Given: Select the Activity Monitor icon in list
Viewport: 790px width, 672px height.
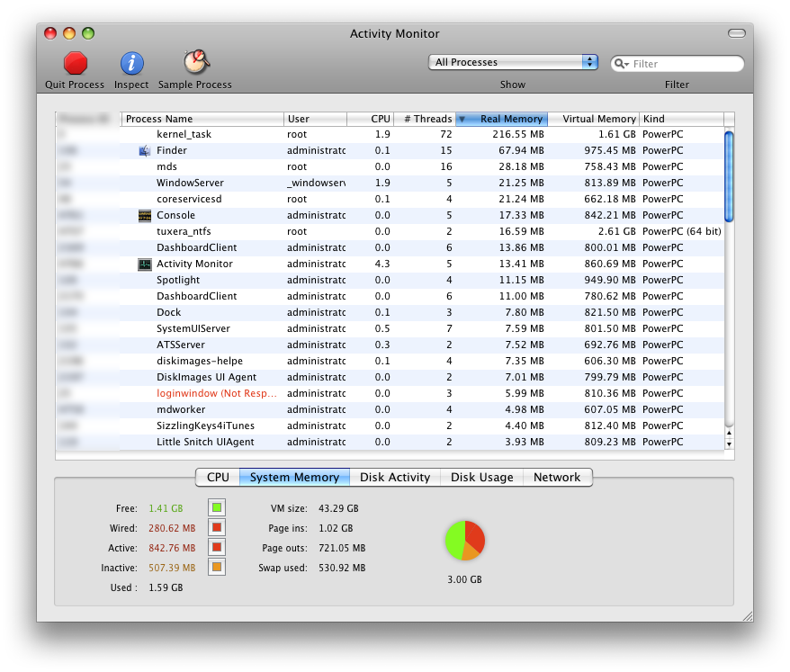Looking at the screenshot, I should [x=145, y=264].
